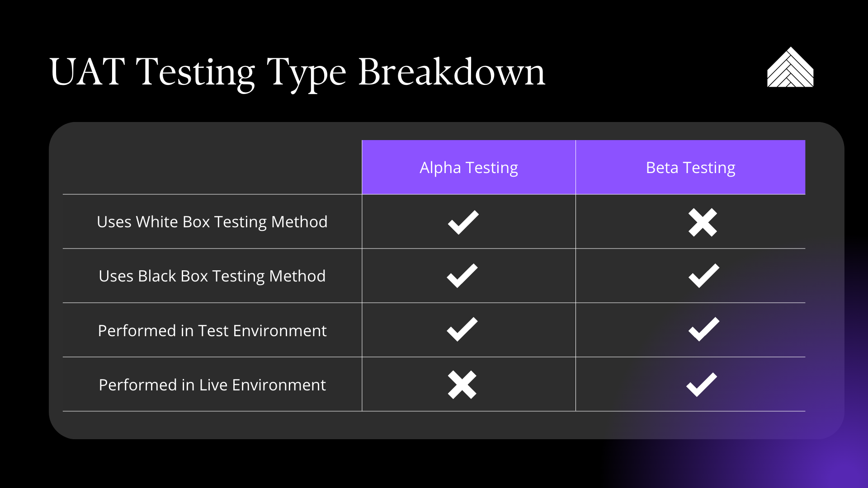The image size is (868, 488).
Task: Select the Alpha Testing column header
Action: [469, 167]
